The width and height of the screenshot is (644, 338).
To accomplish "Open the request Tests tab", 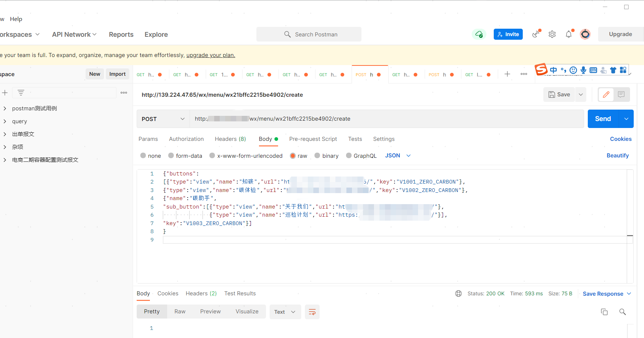I will (x=355, y=139).
